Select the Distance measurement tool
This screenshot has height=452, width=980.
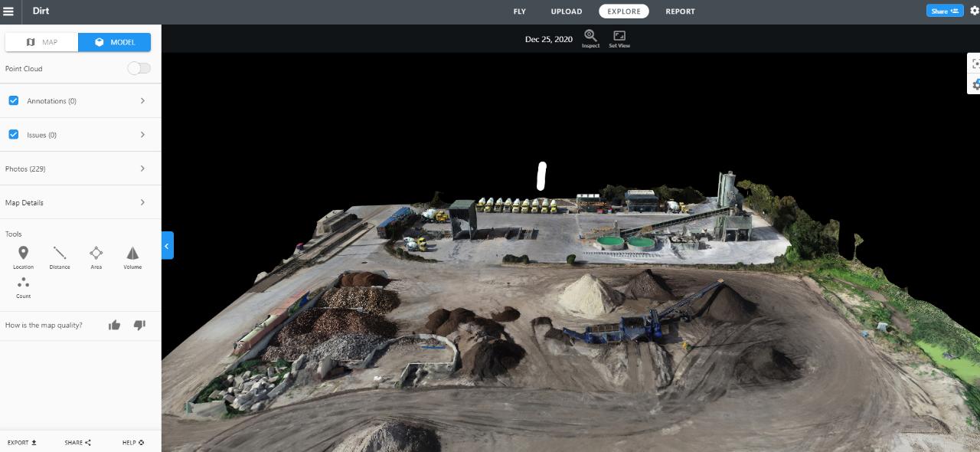pyautogui.click(x=60, y=254)
